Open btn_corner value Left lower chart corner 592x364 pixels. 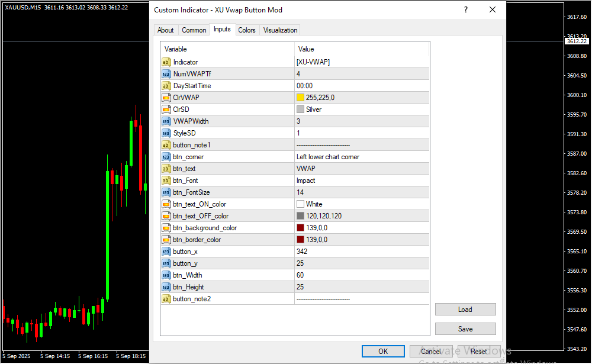click(x=328, y=157)
